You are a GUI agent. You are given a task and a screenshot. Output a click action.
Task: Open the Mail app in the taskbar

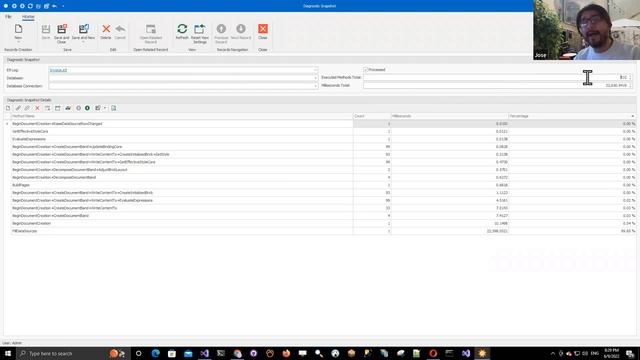click(188, 353)
